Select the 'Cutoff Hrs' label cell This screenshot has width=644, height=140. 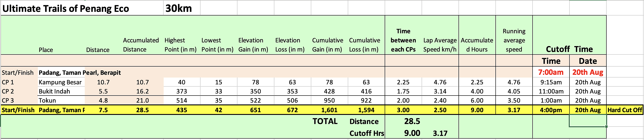pos(366,133)
